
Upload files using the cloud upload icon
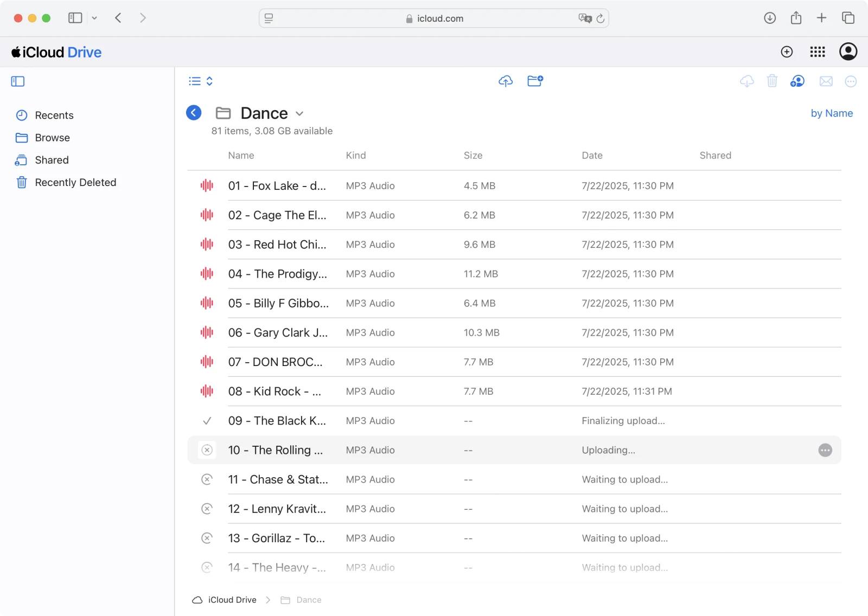(505, 81)
